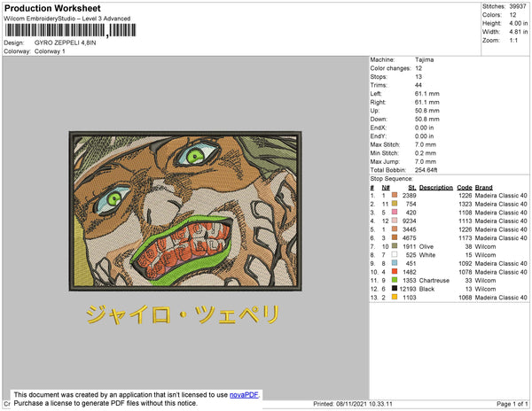The image size is (532, 411).
Task: Click the Total Bobbin value '254.64ft'
Action: click(x=426, y=170)
